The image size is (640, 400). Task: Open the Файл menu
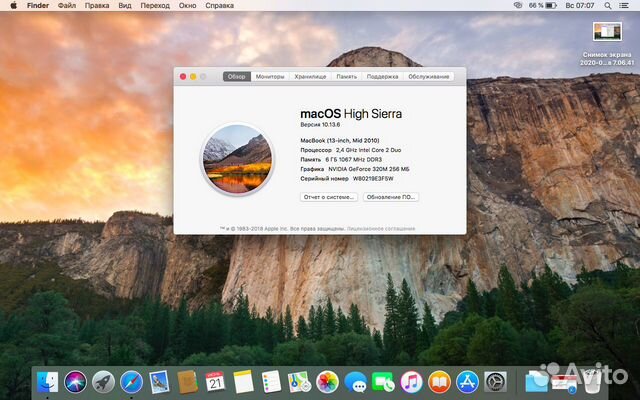click(67, 6)
